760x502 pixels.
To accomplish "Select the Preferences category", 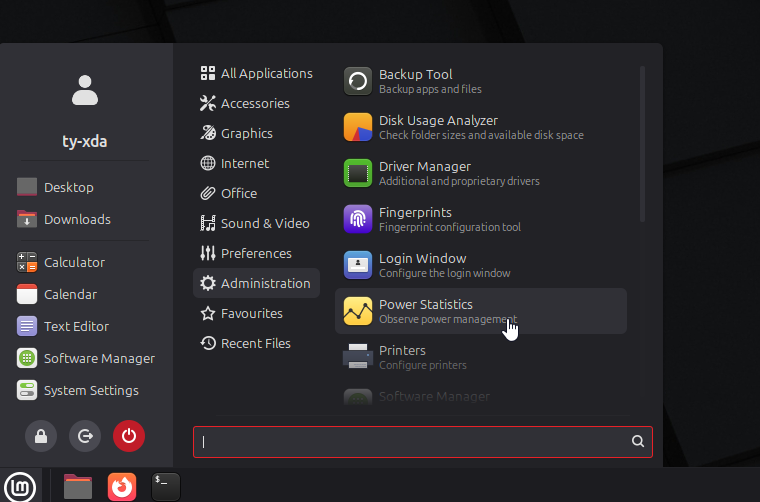I will (256, 253).
